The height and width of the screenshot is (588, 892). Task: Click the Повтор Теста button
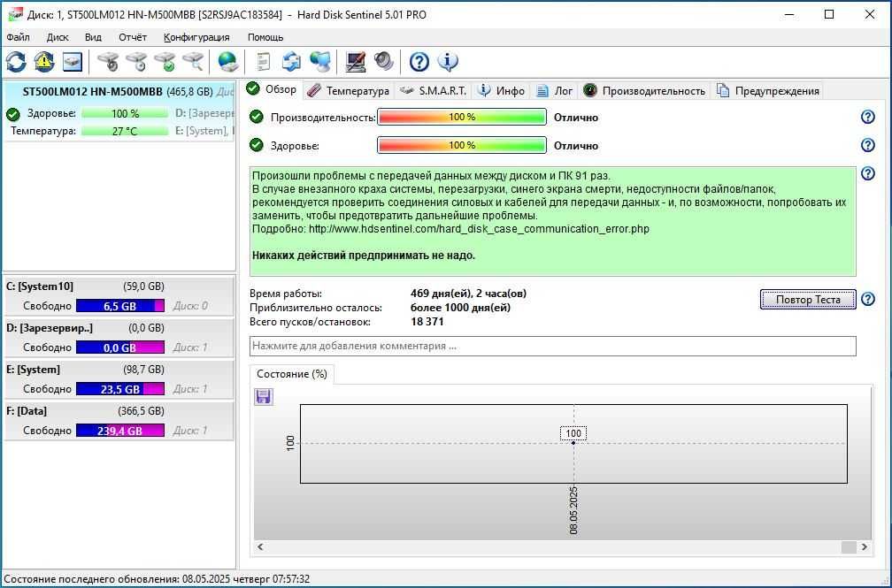tap(808, 299)
